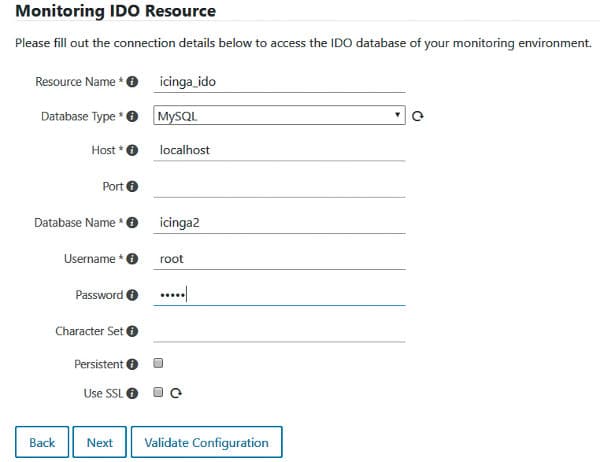
Task: Select the Character Set text field
Action: pos(279,330)
